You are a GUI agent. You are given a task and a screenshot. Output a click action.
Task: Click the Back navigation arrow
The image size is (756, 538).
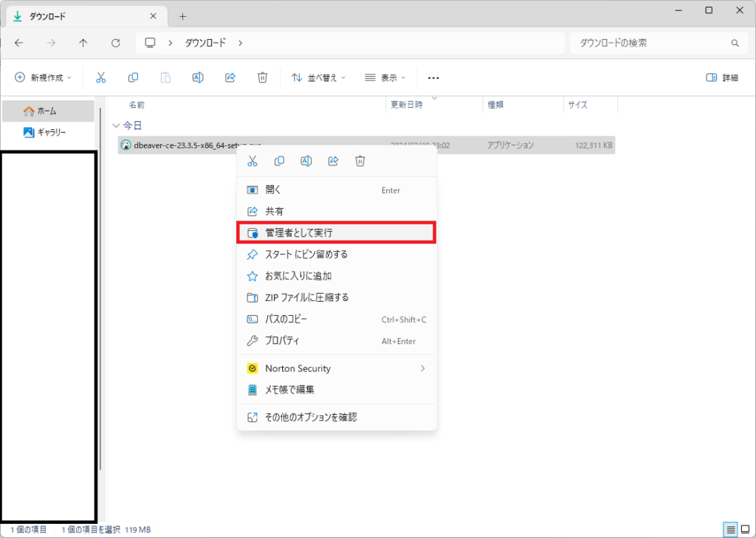click(18, 43)
